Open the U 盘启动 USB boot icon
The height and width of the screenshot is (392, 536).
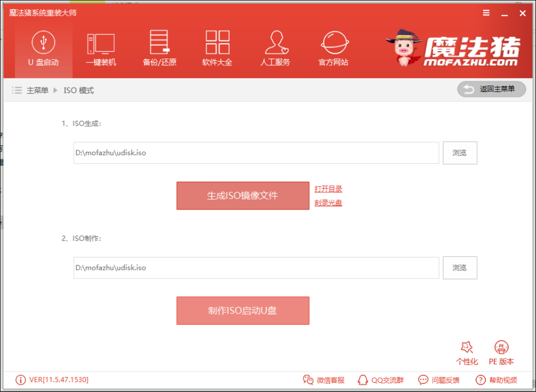tap(43, 43)
